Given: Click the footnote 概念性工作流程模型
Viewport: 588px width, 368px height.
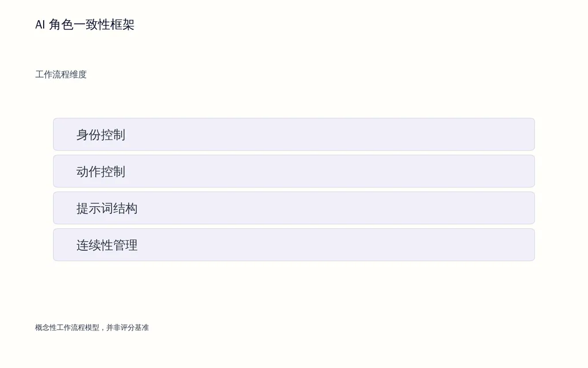Looking at the screenshot, I should pyautogui.click(x=67, y=327).
